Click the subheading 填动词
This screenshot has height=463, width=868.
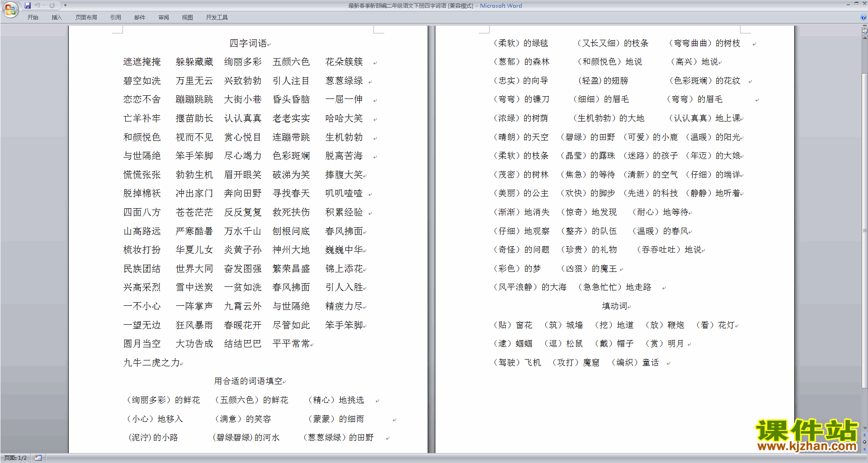coord(614,306)
